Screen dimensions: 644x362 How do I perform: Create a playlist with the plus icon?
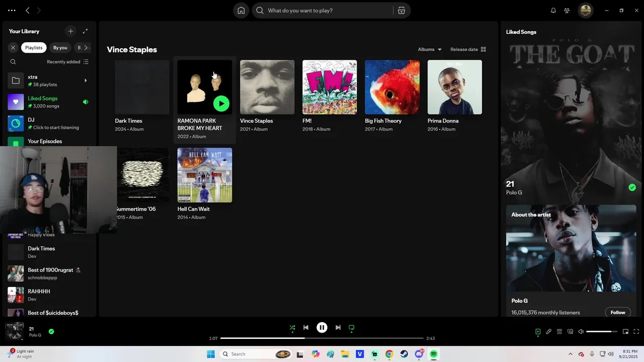[x=70, y=31]
